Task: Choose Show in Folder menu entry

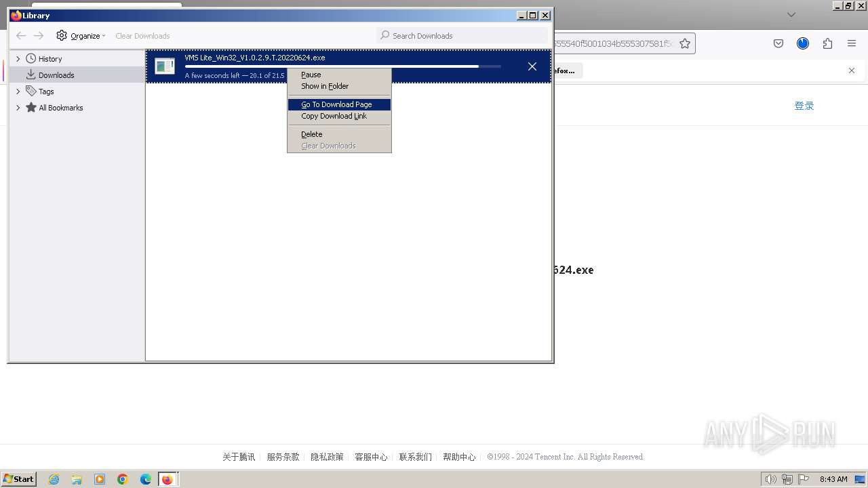Action: click(x=339, y=86)
